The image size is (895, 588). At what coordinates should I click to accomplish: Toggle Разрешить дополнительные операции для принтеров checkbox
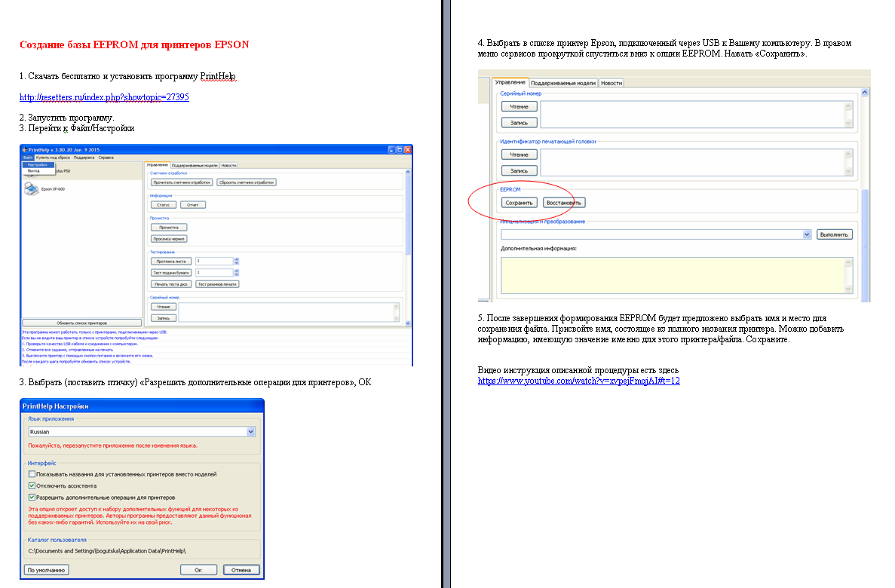click(x=32, y=498)
